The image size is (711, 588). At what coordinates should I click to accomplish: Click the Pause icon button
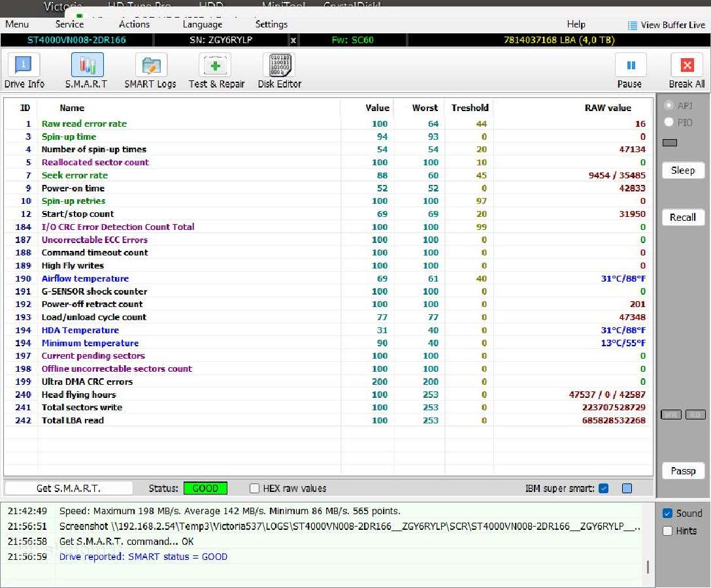click(x=631, y=65)
